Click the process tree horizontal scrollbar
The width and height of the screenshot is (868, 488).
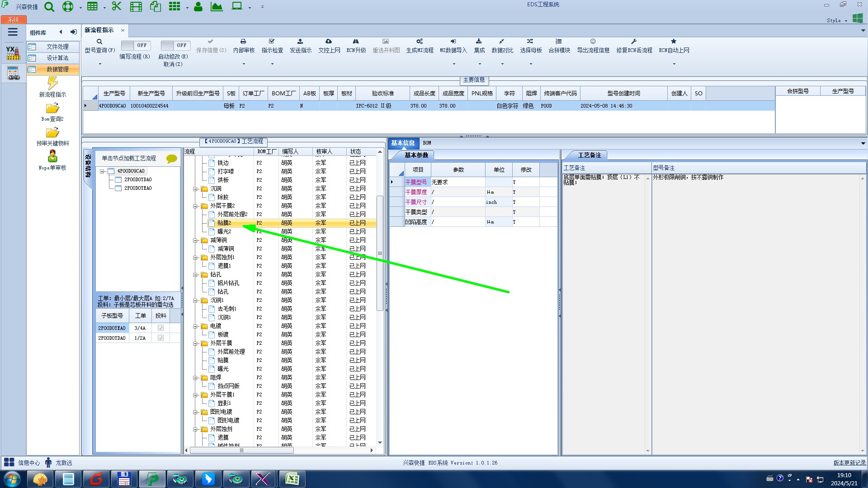click(x=242, y=450)
